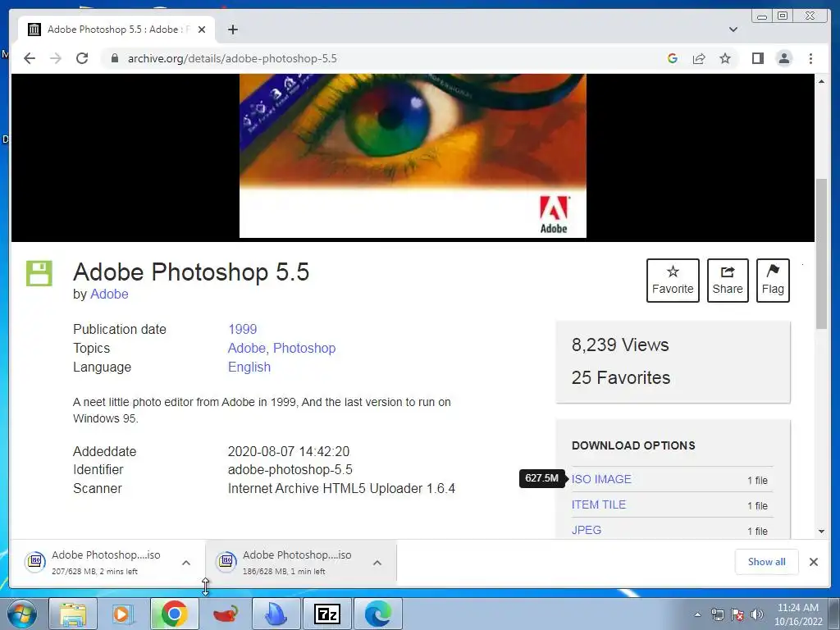Click Show all downloads
The height and width of the screenshot is (630, 840).
pyautogui.click(x=767, y=561)
